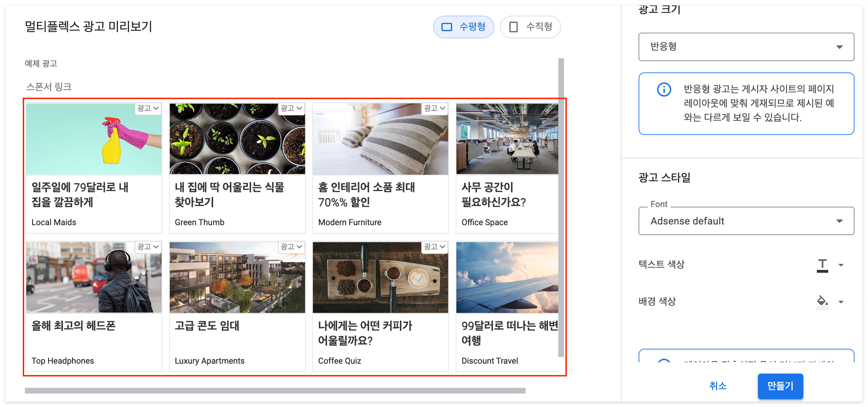Image resolution: width=868 pixels, height=407 pixels.
Task: Click the vertical rectangle icon in 수직형 button
Action: click(514, 26)
